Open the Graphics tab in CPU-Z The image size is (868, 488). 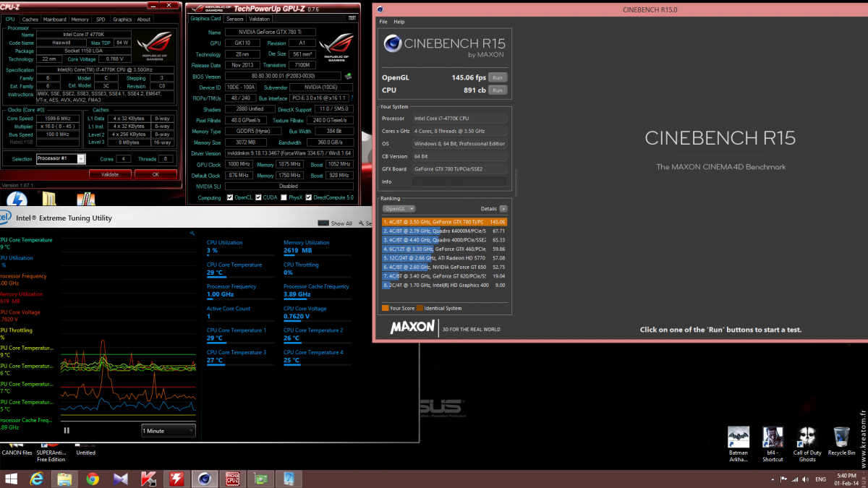122,20
